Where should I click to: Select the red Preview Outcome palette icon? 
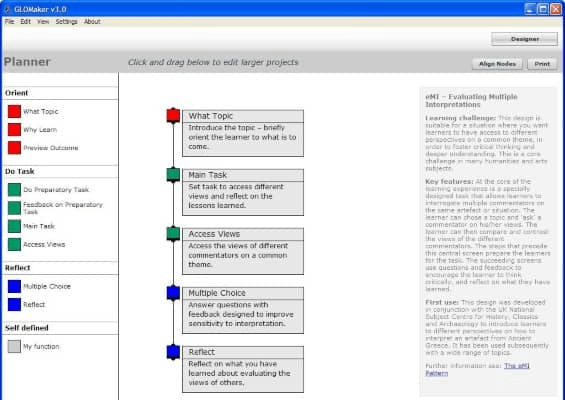pos(14,147)
